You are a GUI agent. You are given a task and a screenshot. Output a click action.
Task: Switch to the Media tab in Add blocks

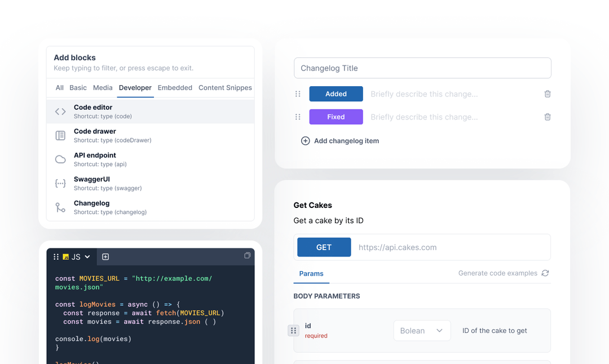103,87
